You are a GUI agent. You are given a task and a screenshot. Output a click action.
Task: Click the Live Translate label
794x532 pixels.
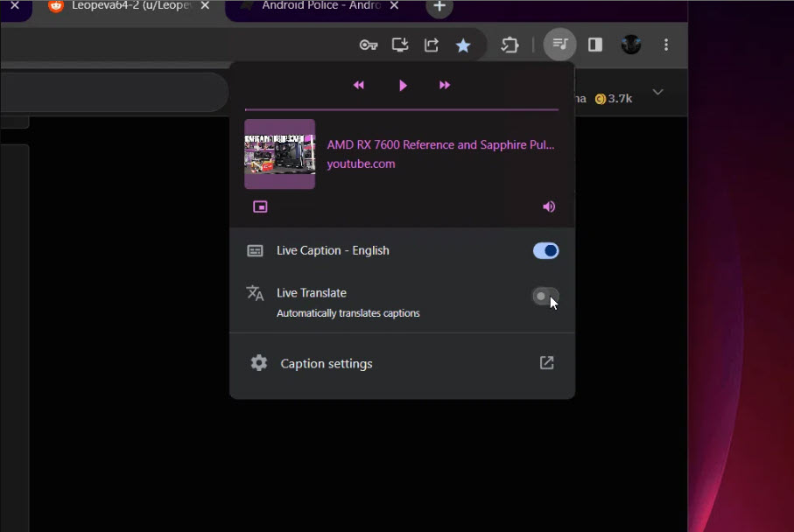click(312, 293)
